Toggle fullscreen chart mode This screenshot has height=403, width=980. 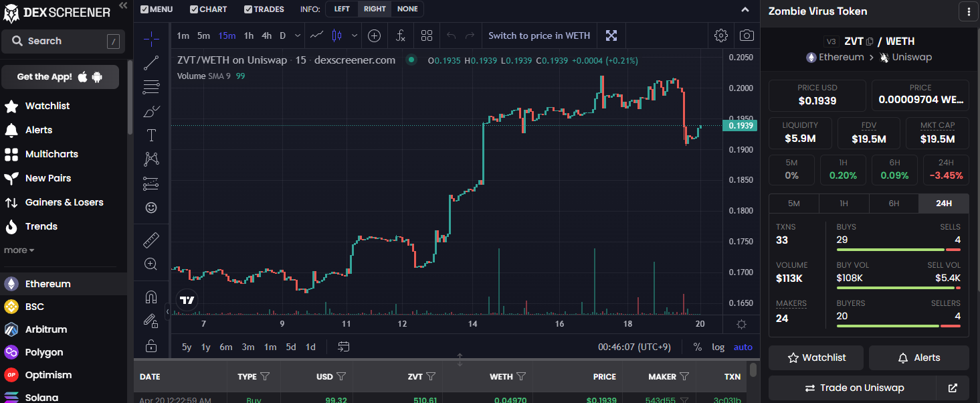[x=611, y=35]
